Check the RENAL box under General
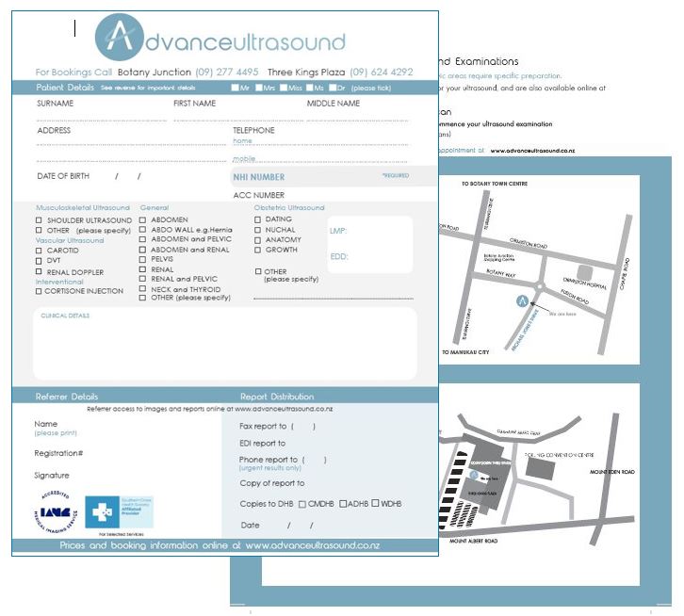The width and height of the screenshot is (684, 616). pyautogui.click(x=142, y=269)
